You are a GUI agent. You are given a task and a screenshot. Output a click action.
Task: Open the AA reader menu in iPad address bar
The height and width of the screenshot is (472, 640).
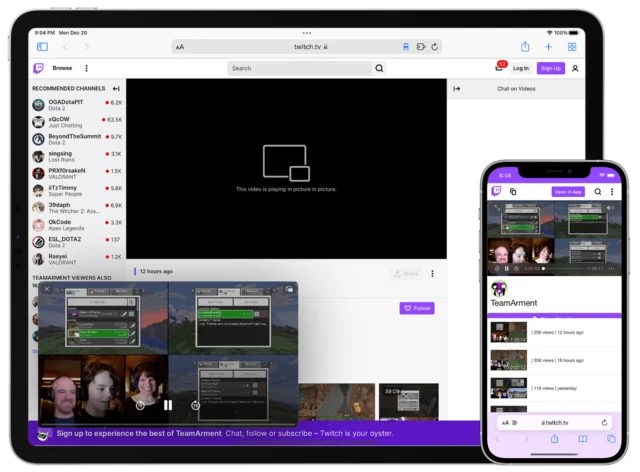180,47
